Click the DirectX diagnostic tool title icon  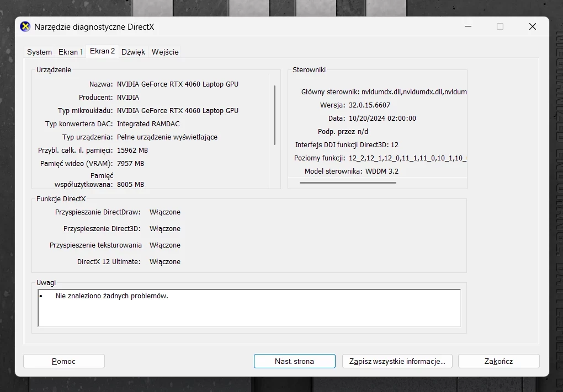25,26
